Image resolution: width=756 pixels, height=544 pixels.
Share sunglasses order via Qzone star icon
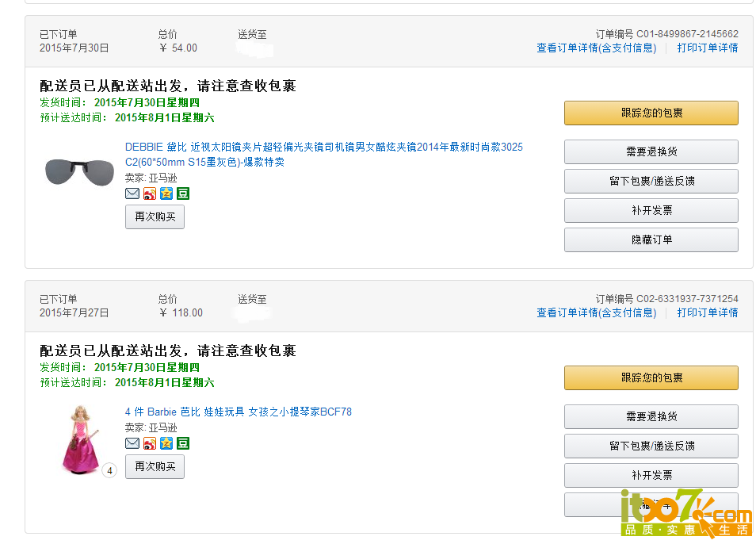point(166,193)
